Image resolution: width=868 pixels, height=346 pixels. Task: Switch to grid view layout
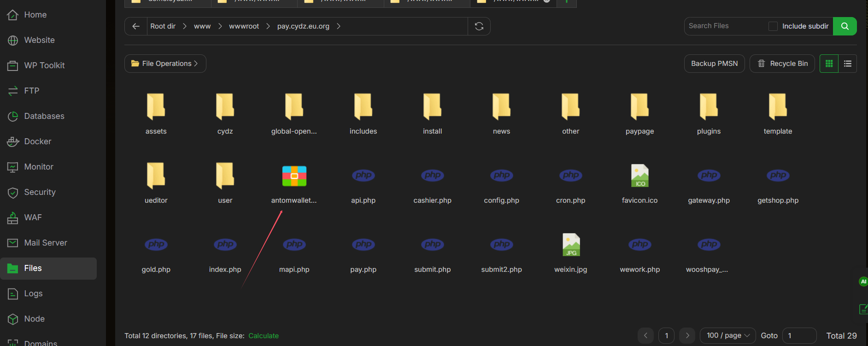click(x=829, y=64)
